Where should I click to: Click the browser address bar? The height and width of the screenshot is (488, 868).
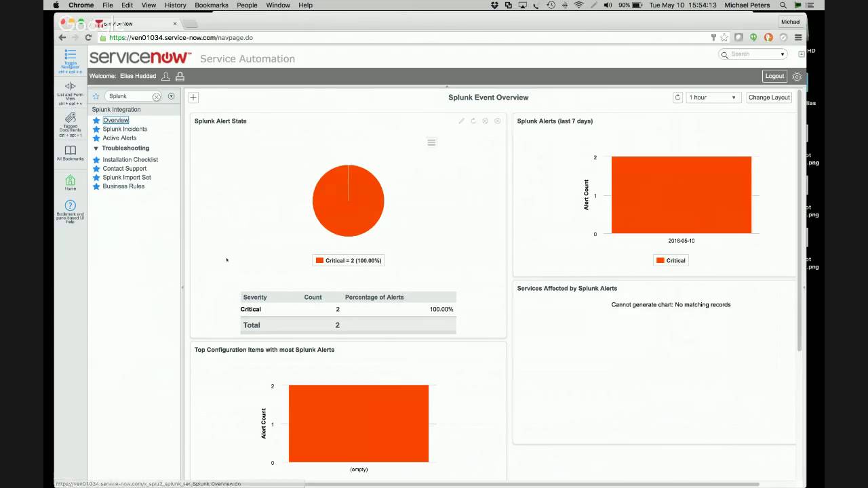[407, 38]
